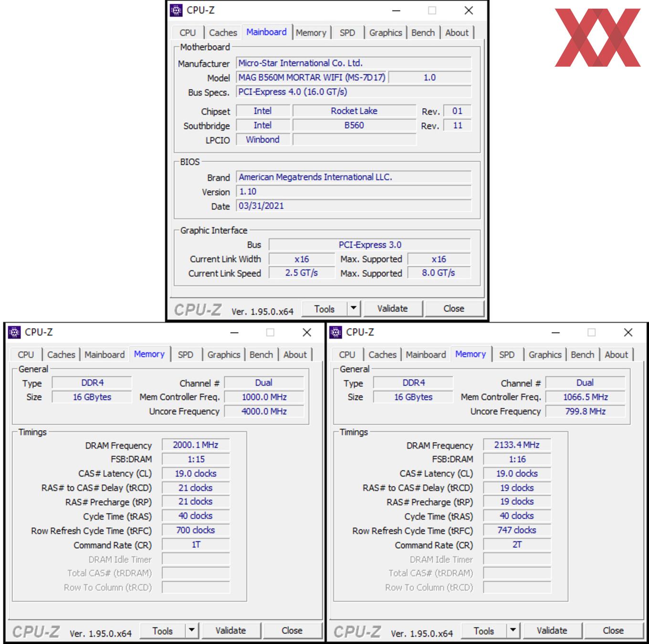The width and height of the screenshot is (649, 644).
Task: Click current link speed 2.5 GT/s value
Action: pyautogui.click(x=302, y=273)
